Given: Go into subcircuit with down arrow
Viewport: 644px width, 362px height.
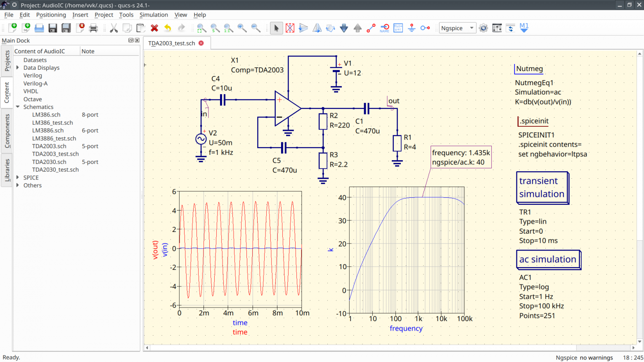Looking at the screenshot, I should [x=344, y=28].
